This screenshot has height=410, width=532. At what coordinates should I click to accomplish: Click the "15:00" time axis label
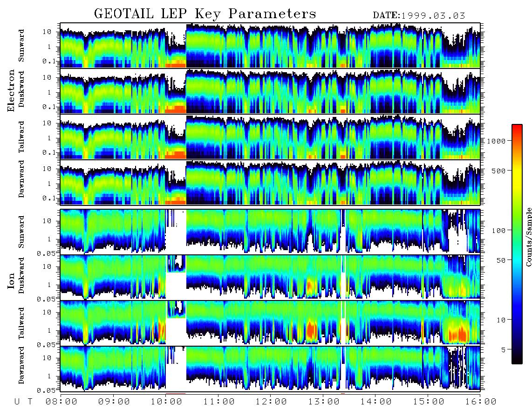[429, 402]
